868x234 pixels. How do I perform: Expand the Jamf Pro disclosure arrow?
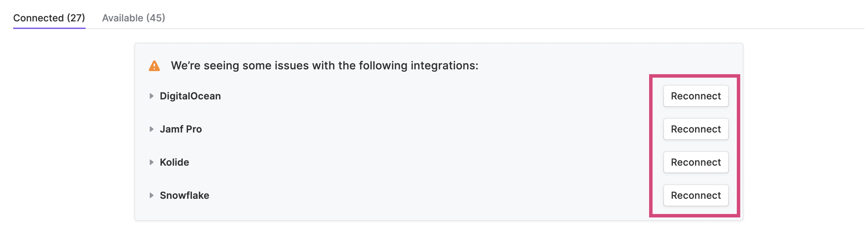coord(151,129)
